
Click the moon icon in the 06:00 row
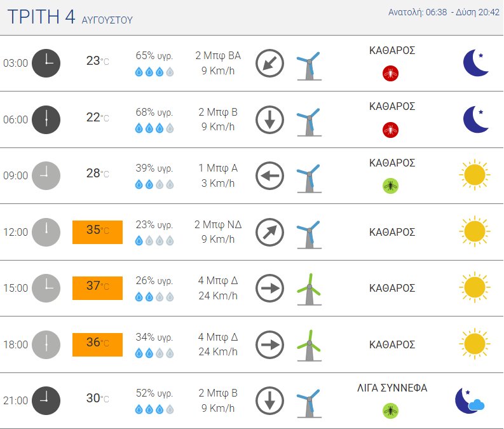pyautogui.click(x=475, y=119)
